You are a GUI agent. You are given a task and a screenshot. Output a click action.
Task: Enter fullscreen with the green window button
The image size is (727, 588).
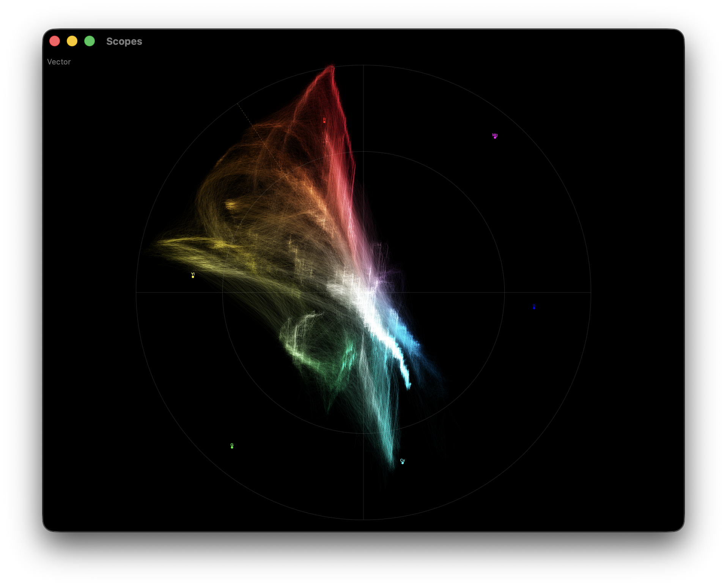click(x=90, y=41)
